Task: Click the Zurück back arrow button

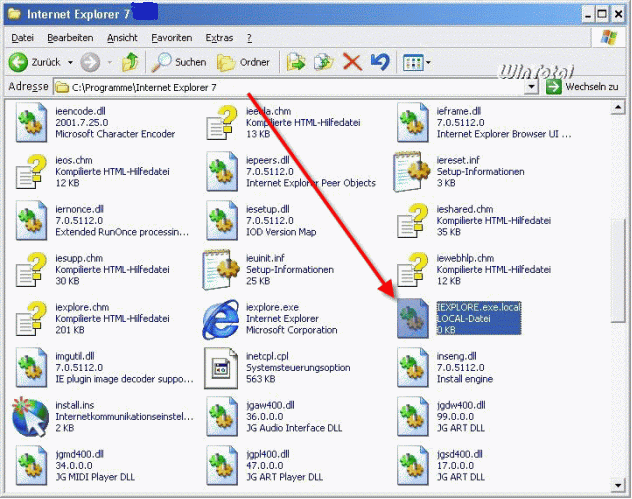Action: (x=18, y=62)
